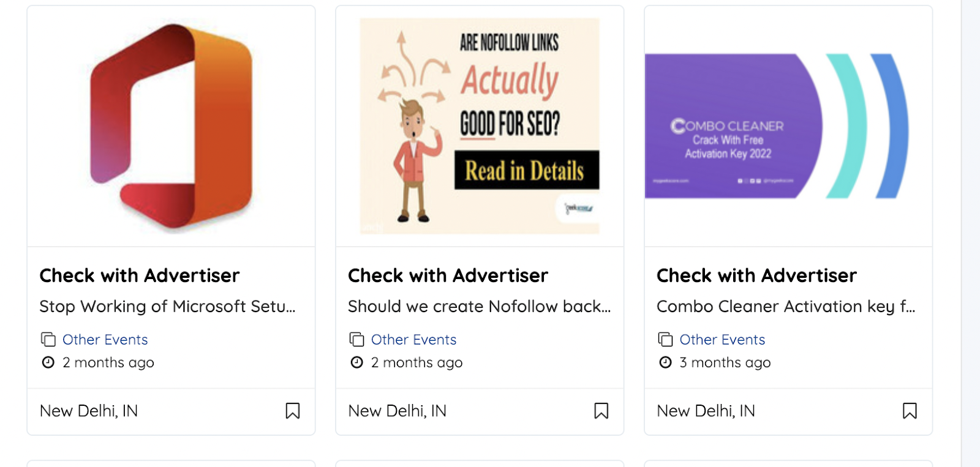Click category icon in Nofollow card

(357, 339)
